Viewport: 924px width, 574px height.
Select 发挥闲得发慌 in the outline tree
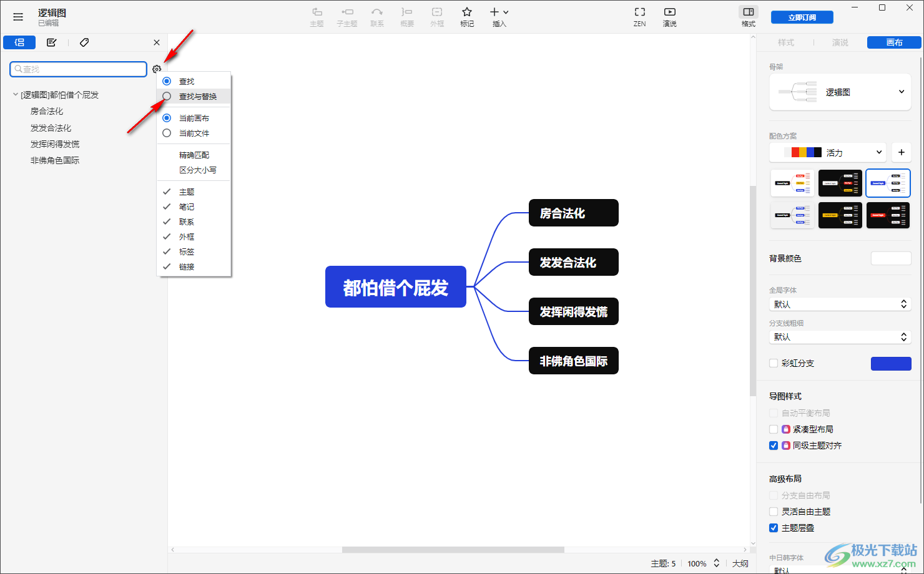[x=55, y=144]
